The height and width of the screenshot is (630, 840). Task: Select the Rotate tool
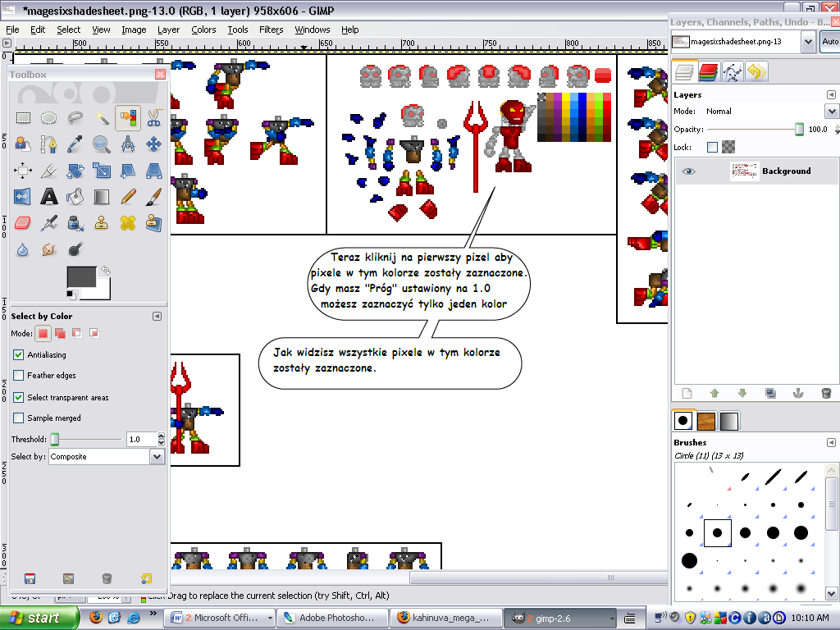click(75, 171)
